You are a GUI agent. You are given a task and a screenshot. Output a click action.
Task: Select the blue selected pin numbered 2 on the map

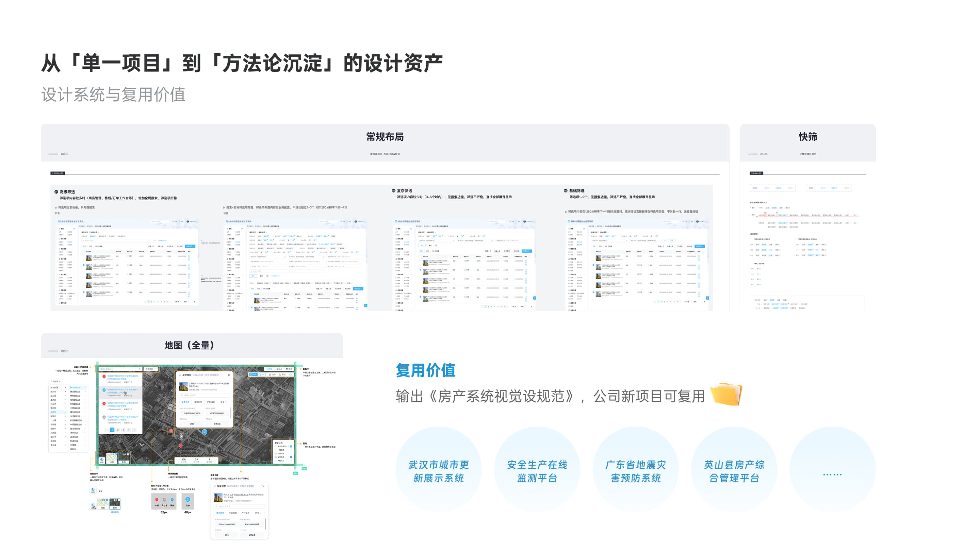(x=205, y=432)
